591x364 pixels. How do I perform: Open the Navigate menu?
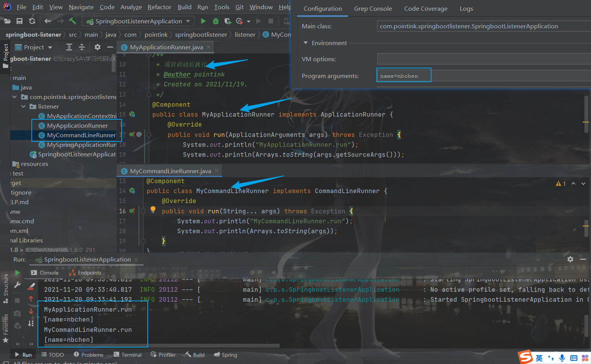coord(81,7)
